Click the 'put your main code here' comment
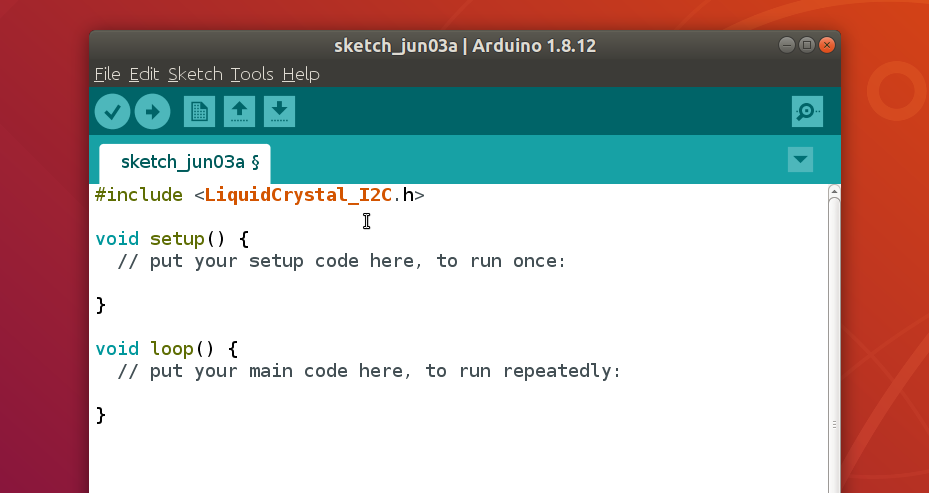Viewport: 929px width, 493px height. pos(369,371)
